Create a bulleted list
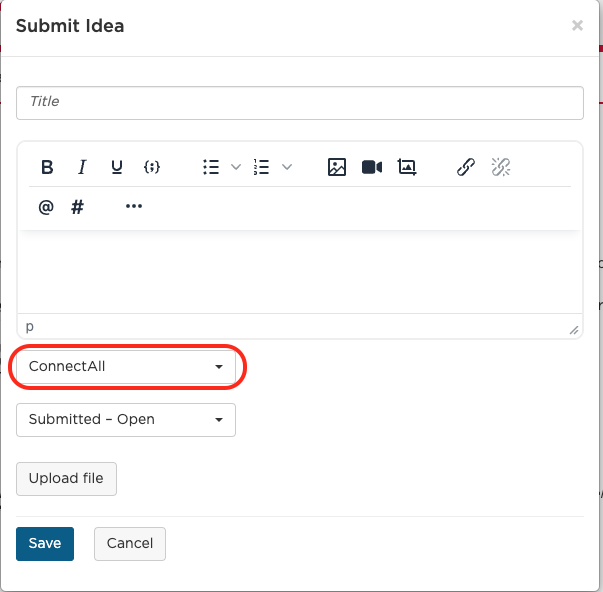603x592 pixels. point(211,167)
